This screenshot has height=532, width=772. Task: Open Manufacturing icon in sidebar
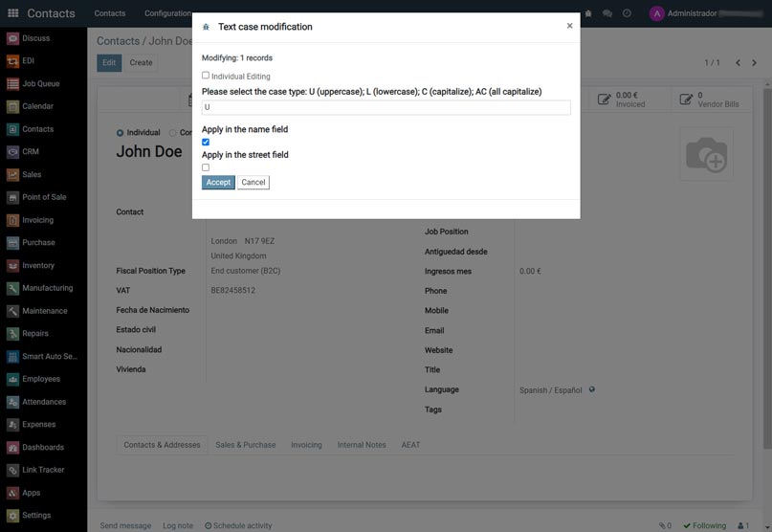pyautogui.click(x=12, y=288)
